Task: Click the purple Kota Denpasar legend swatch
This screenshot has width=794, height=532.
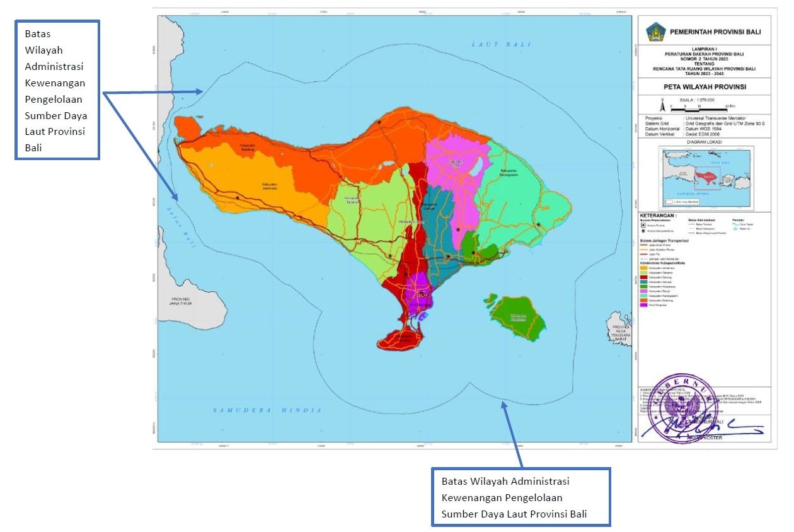Action: click(643, 305)
